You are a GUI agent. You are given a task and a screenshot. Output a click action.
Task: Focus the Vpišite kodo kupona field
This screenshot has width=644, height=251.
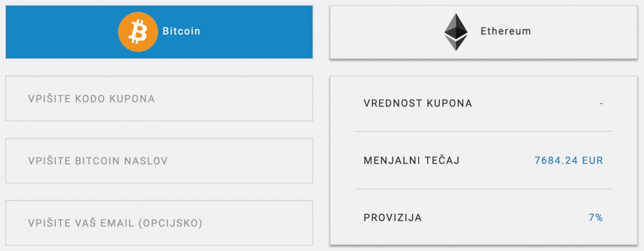point(159,98)
